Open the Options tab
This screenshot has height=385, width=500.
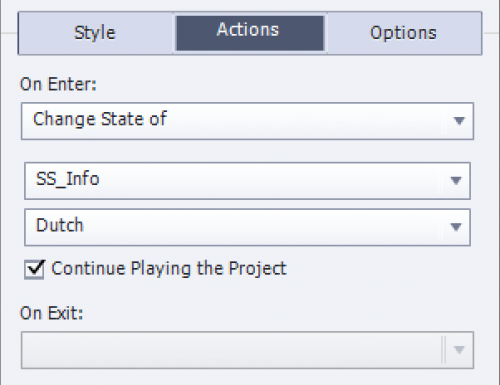coord(404,33)
